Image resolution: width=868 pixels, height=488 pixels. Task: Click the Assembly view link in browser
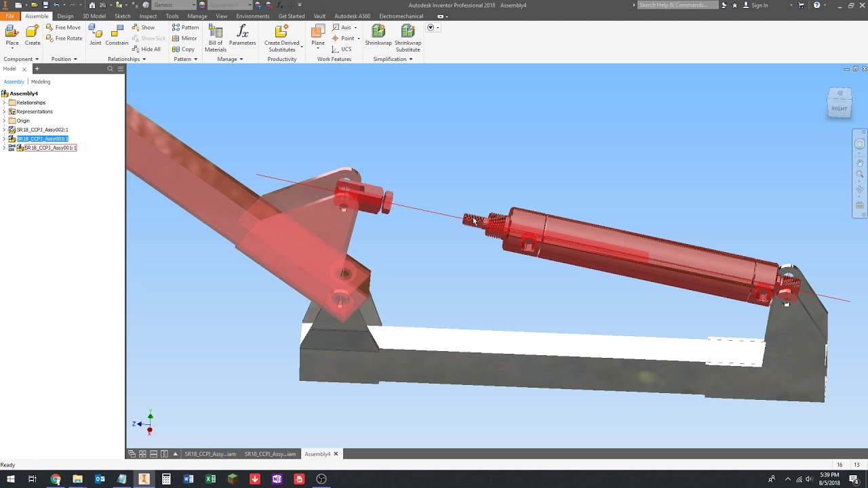[14, 81]
